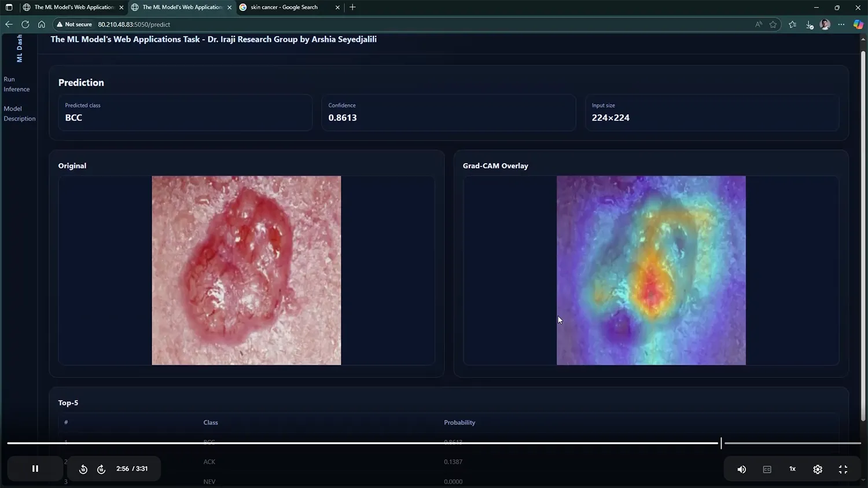
Task: Select the predicted class value BCC
Action: (73, 118)
